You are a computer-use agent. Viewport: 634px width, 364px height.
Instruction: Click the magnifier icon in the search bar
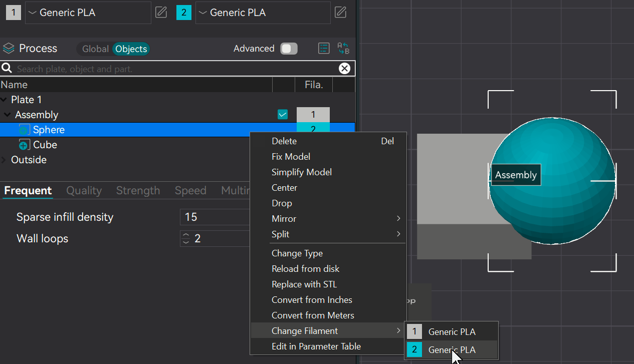click(x=7, y=69)
